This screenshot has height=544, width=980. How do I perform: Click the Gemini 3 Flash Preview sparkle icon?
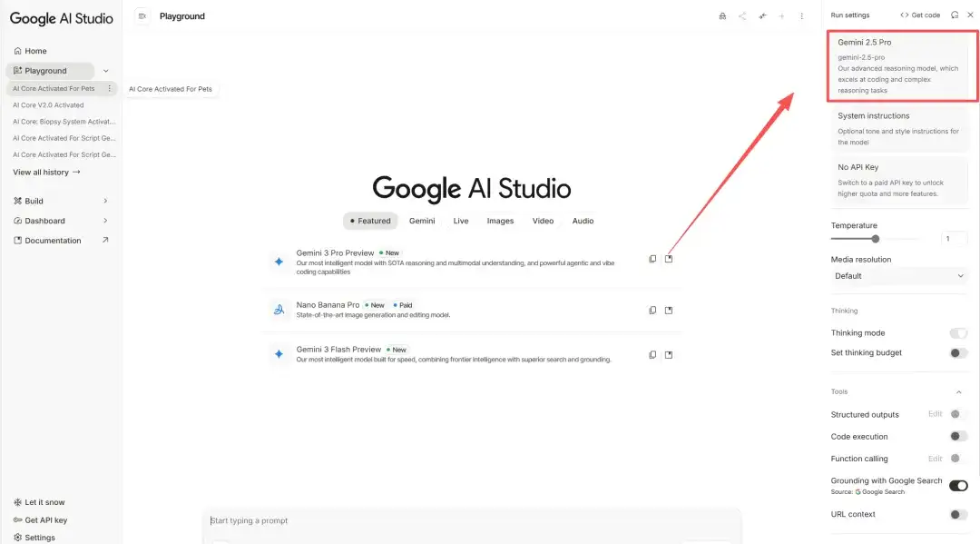coord(279,354)
